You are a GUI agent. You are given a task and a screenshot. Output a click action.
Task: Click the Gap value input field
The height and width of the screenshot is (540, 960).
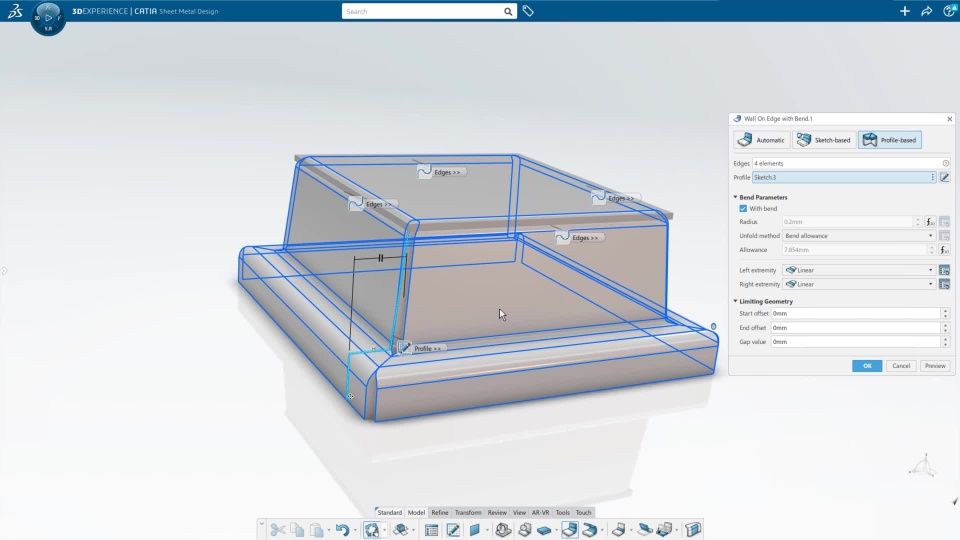click(x=855, y=342)
